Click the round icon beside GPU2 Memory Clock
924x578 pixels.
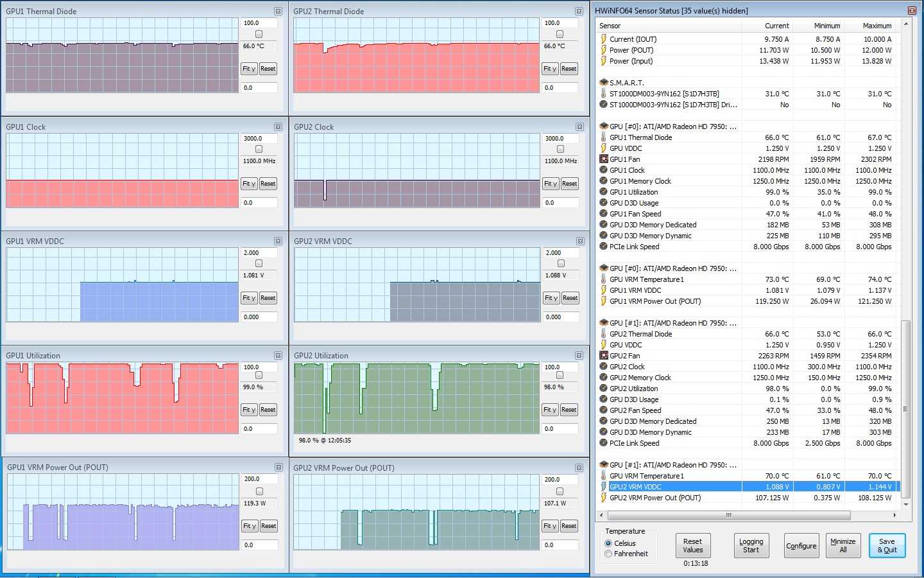603,378
